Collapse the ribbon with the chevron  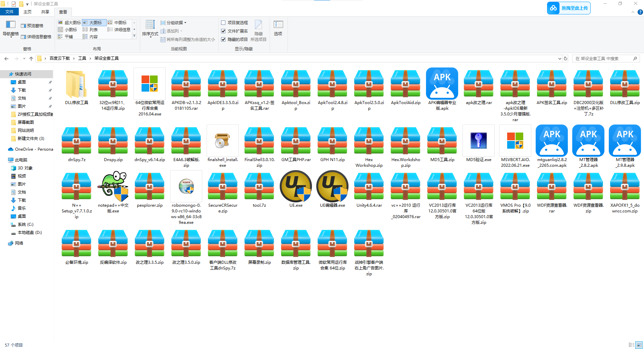pyautogui.click(x=633, y=12)
